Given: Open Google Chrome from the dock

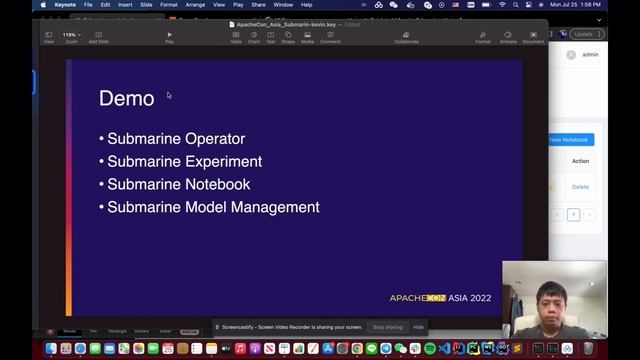Looking at the screenshot, I should [x=357, y=349].
